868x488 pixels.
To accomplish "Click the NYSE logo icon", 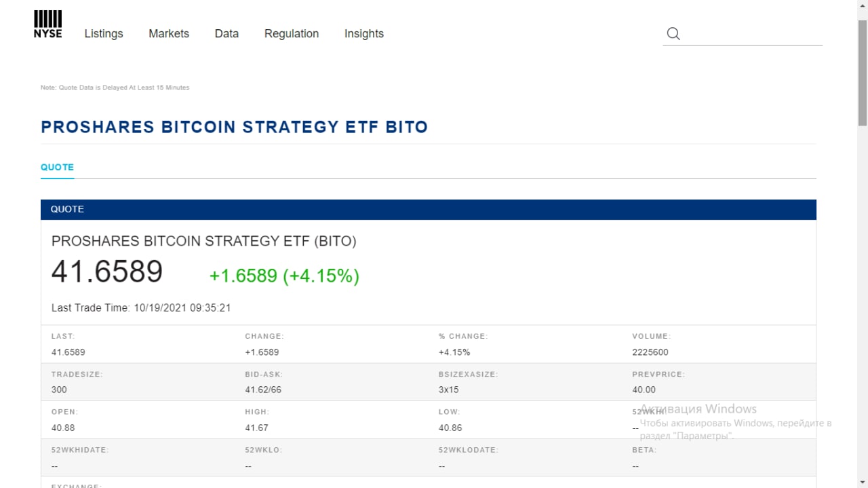I will point(47,24).
